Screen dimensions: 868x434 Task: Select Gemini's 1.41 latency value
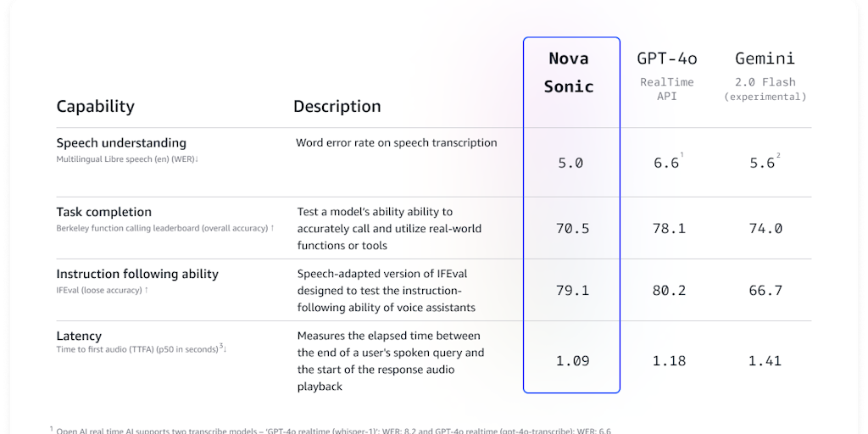(765, 360)
